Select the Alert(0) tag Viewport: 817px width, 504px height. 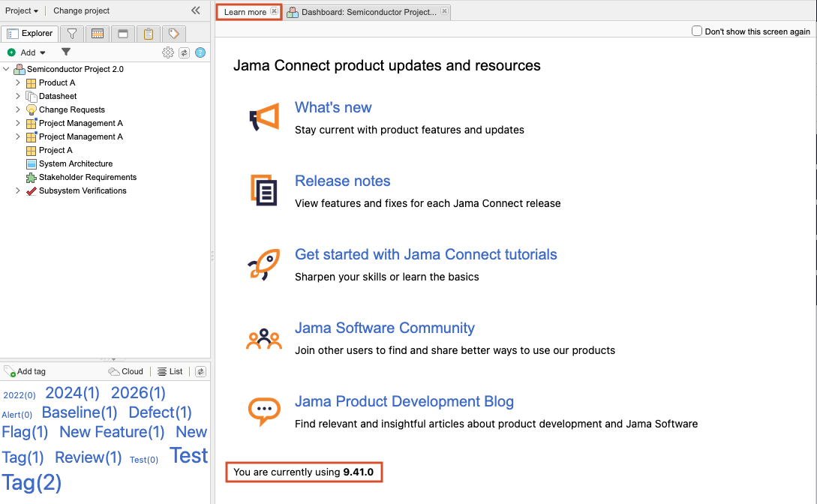click(17, 415)
